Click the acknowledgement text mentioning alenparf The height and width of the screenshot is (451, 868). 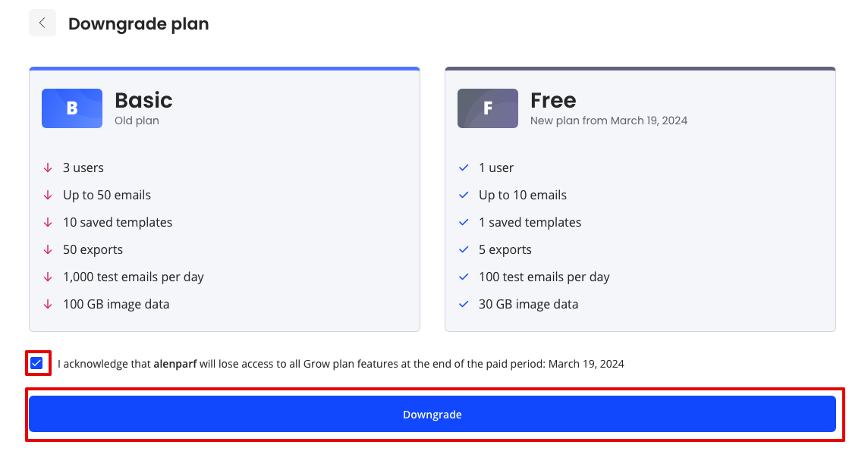[341, 364]
